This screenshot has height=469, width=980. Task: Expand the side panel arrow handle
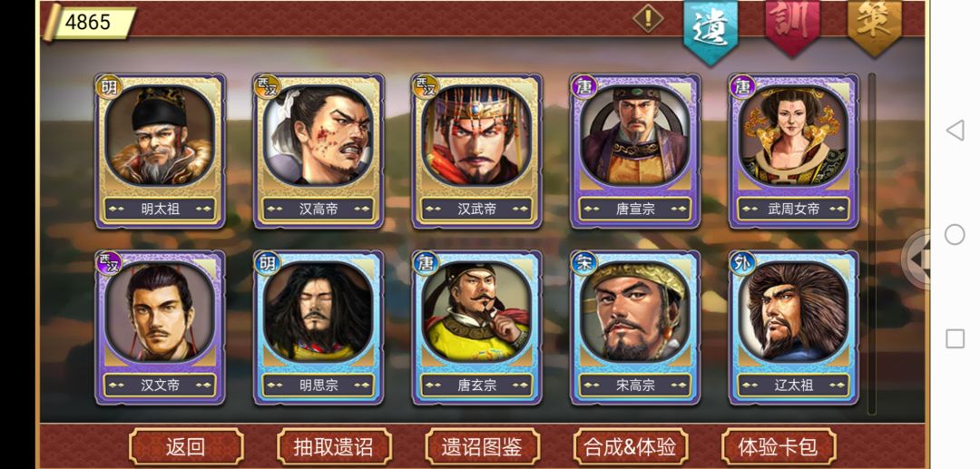click(916, 259)
